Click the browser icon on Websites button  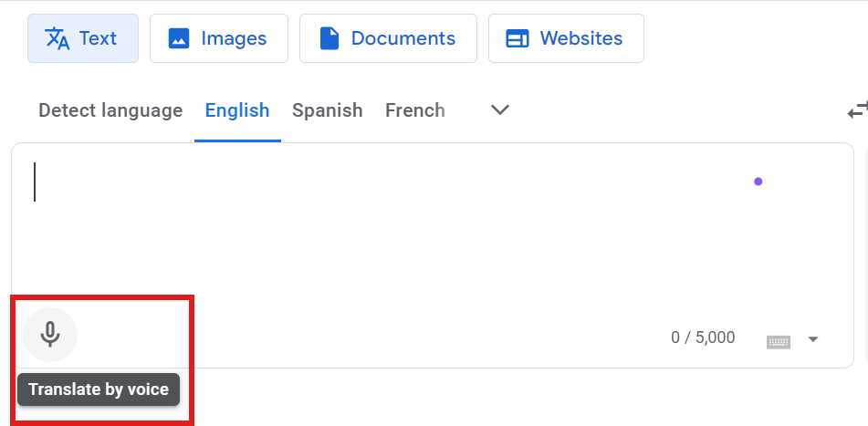pyautogui.click(x=518, y=38)
